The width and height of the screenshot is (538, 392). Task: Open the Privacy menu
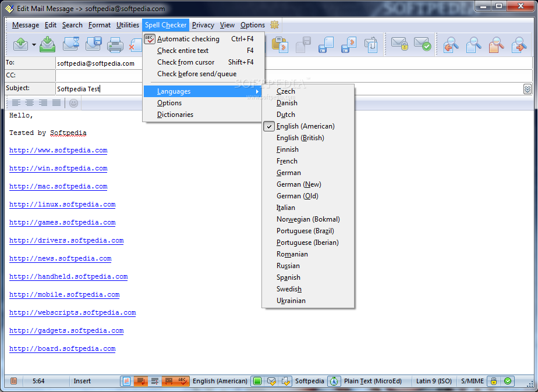203,25
